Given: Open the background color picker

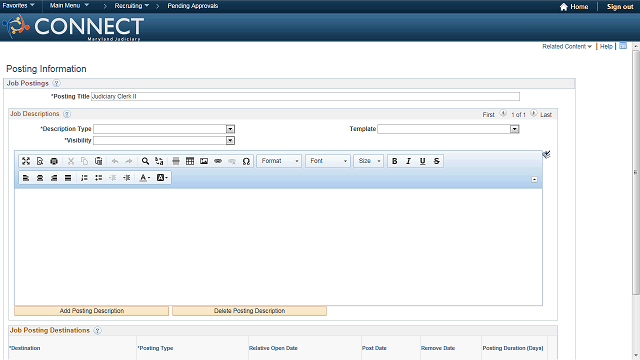Looking at the screenshot, I should click(162, 178).
